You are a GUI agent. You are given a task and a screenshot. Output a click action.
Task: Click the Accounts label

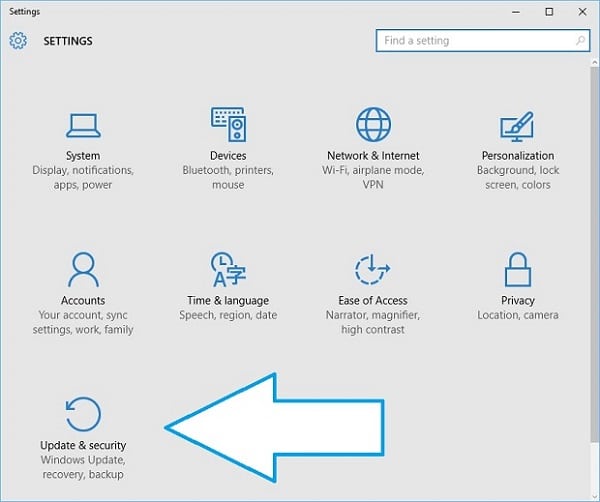point(83,300)
